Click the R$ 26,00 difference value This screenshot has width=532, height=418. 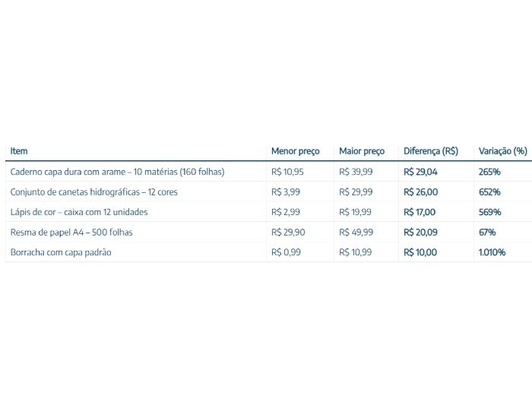tap(420, 192)
